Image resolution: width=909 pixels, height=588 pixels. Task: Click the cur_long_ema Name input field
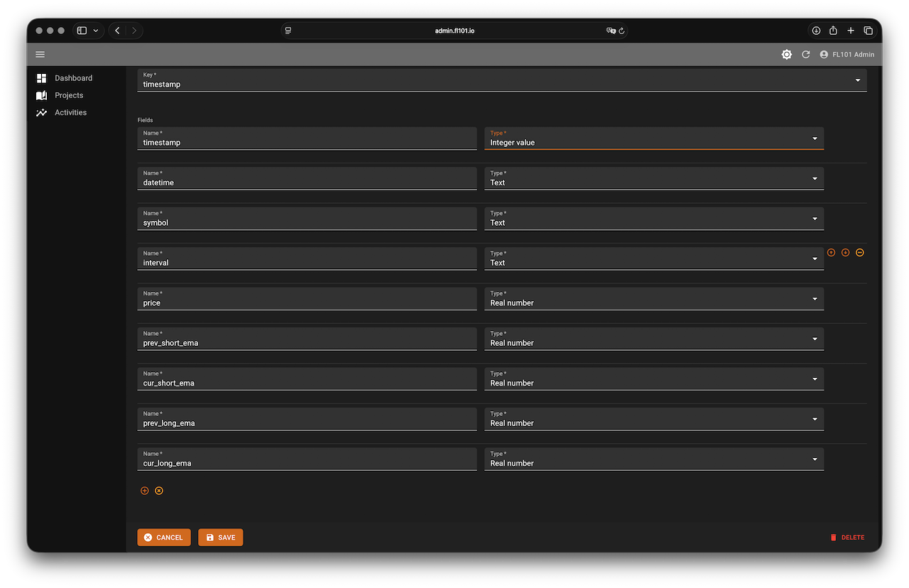point(307,459)
